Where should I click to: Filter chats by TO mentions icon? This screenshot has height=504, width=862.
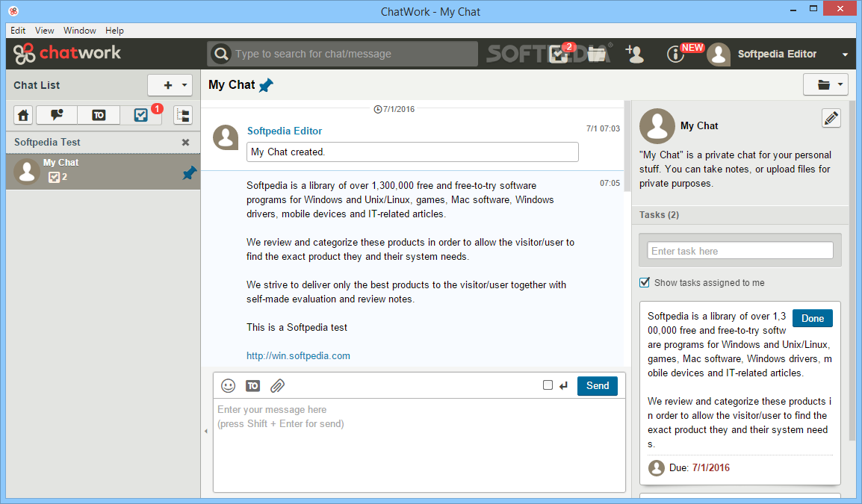click(x=99, y=116)
